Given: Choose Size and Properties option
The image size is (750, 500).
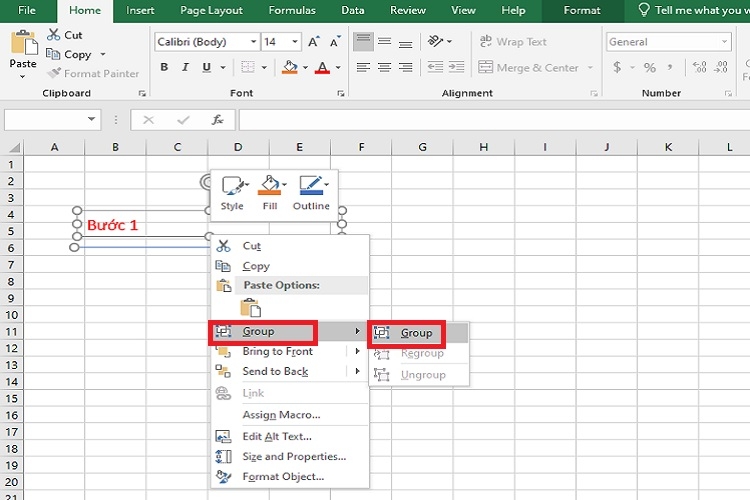Looking at the screenshot, I should tap(290, 456).
